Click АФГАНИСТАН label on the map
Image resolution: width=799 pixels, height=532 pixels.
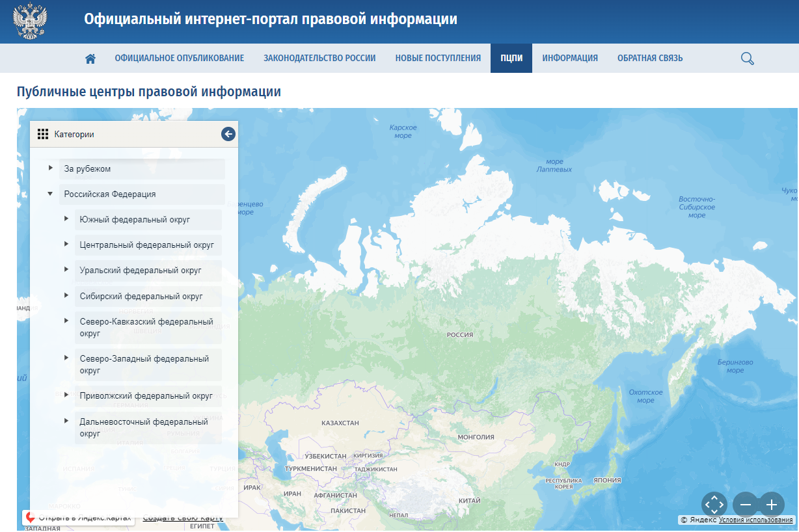(335, 495)
